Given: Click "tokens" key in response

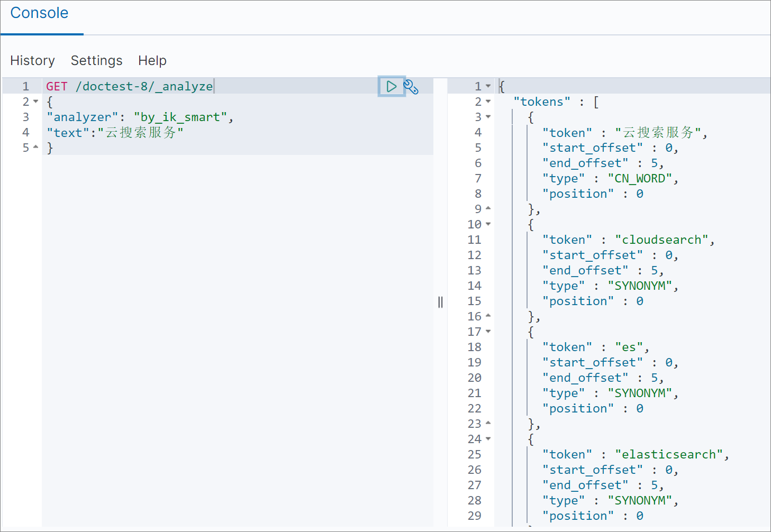Looking at the screenshot, I should tap(542, 102).
